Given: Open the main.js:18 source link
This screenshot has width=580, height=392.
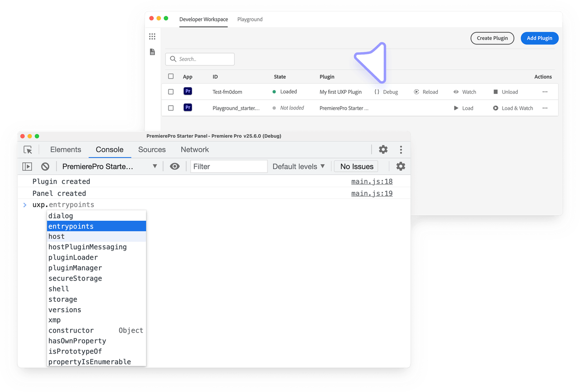Looking at the screenshot, I should (x=372, y=181).
